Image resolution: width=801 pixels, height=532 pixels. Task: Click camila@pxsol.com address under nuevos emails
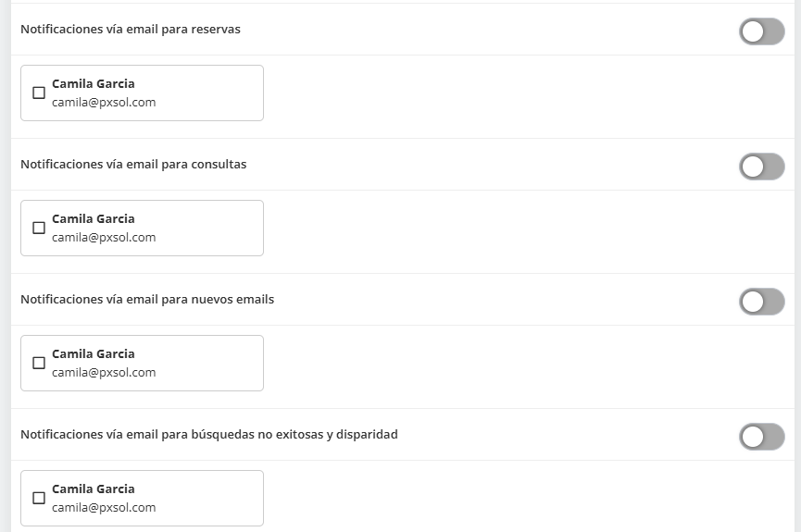point(104,373)
